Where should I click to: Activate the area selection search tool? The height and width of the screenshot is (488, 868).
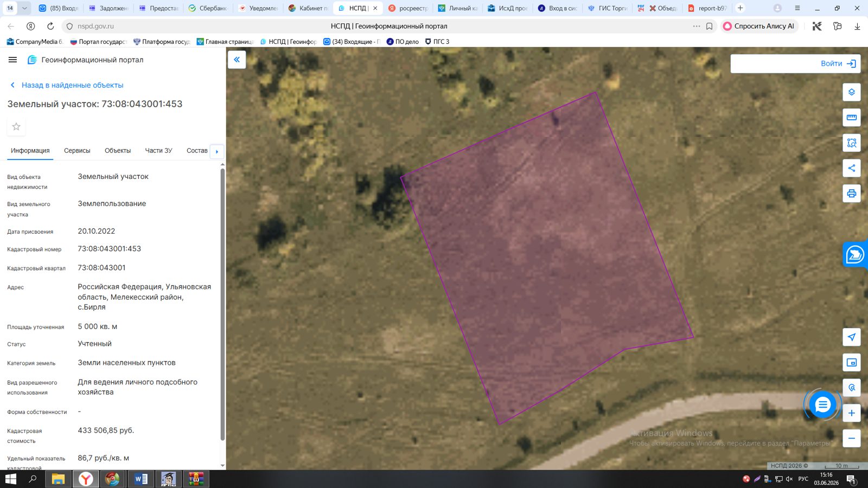click(851, 143)
